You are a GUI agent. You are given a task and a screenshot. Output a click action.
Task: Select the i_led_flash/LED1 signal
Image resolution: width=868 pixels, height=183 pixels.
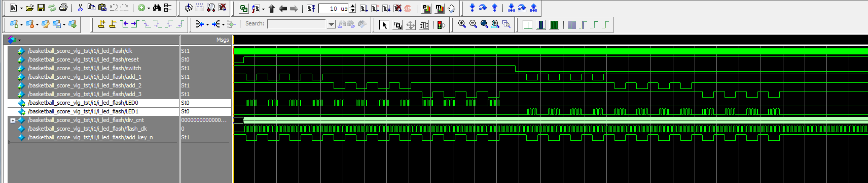(83, 111)
